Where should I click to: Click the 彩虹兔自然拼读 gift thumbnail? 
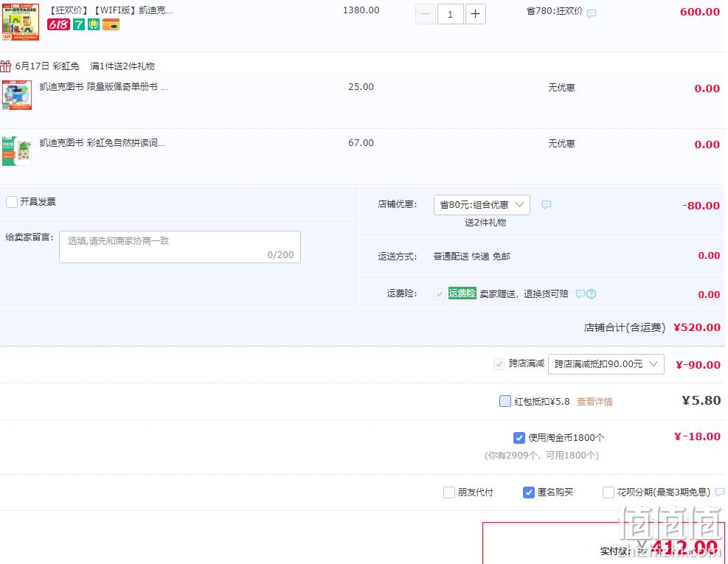coord(17,151)
